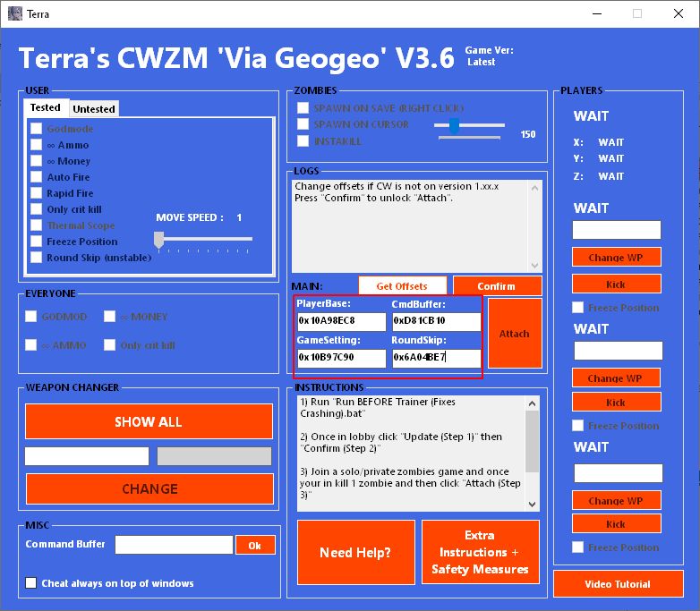
Task: Click the white weapon input field
Action: coord(87,456)
